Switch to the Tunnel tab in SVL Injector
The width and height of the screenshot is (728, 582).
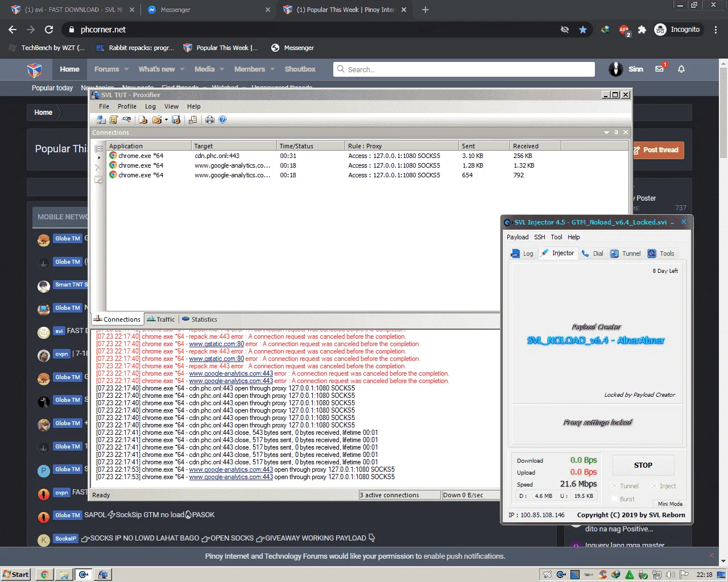[625, 253]
